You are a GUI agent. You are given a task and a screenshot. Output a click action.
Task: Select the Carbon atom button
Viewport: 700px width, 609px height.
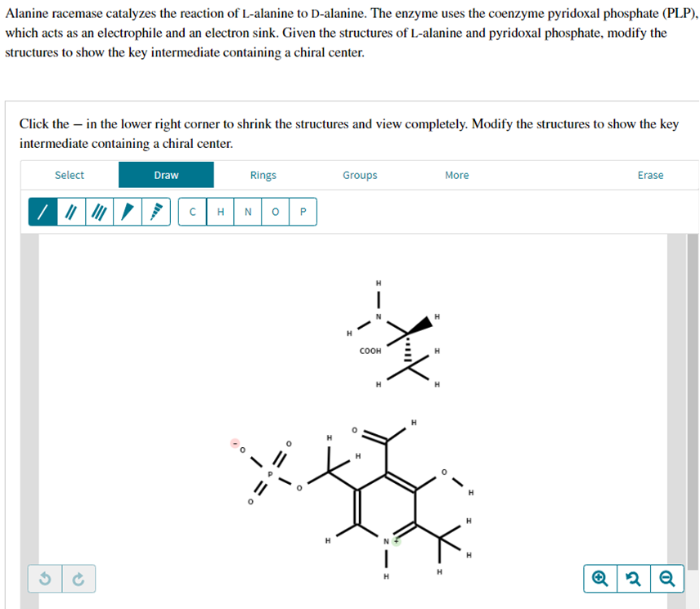pos(192,212)
